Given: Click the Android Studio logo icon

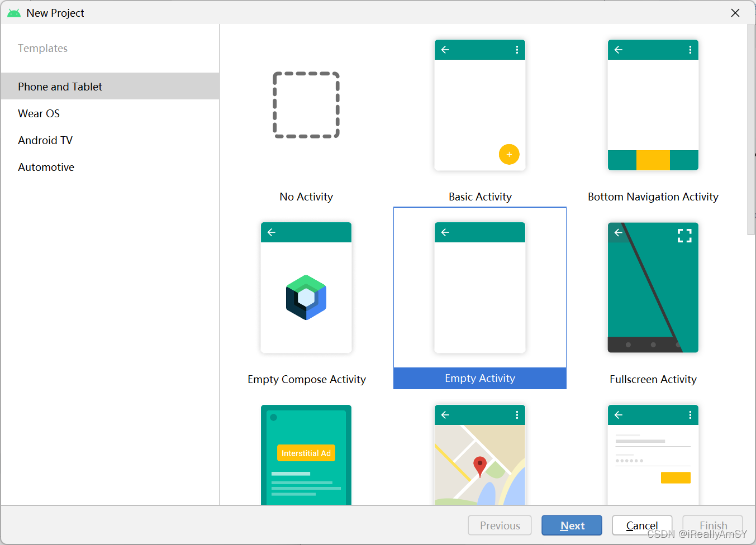Looking at the screenshot, I should 14,13.
